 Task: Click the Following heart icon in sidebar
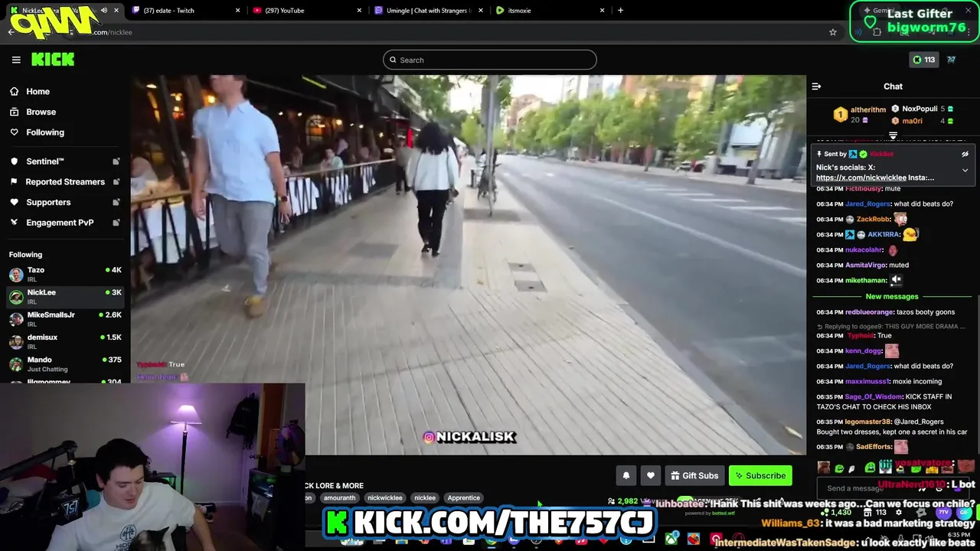coord(15,132)
